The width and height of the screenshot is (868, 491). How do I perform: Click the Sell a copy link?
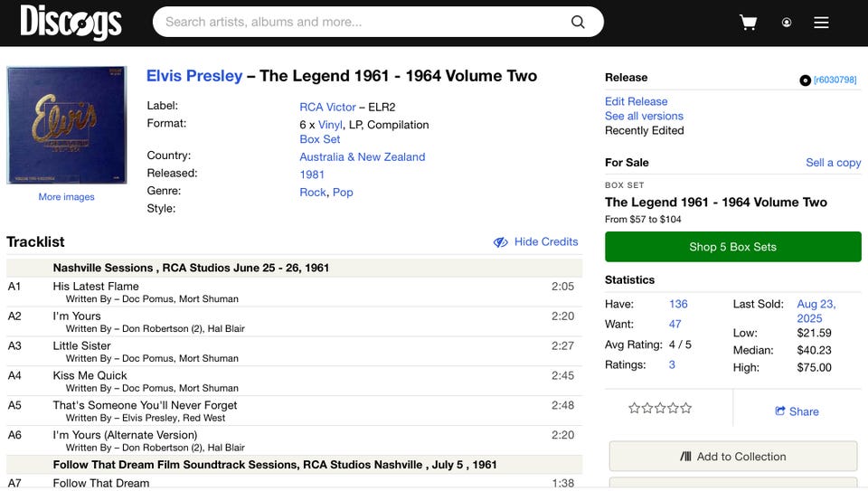[833, 163]
